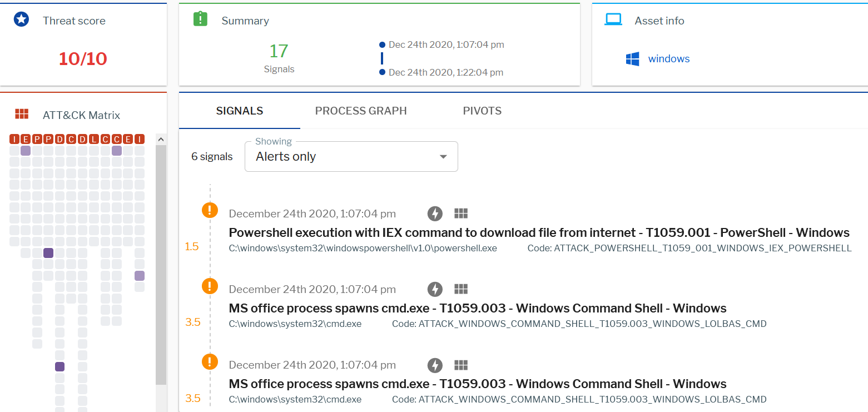Click the '17' signals count
Viewport: 868px width, 412px height.
279,51
